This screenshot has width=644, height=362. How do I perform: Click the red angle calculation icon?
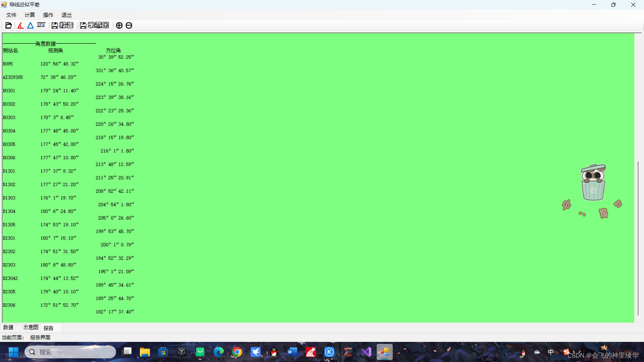20,25
